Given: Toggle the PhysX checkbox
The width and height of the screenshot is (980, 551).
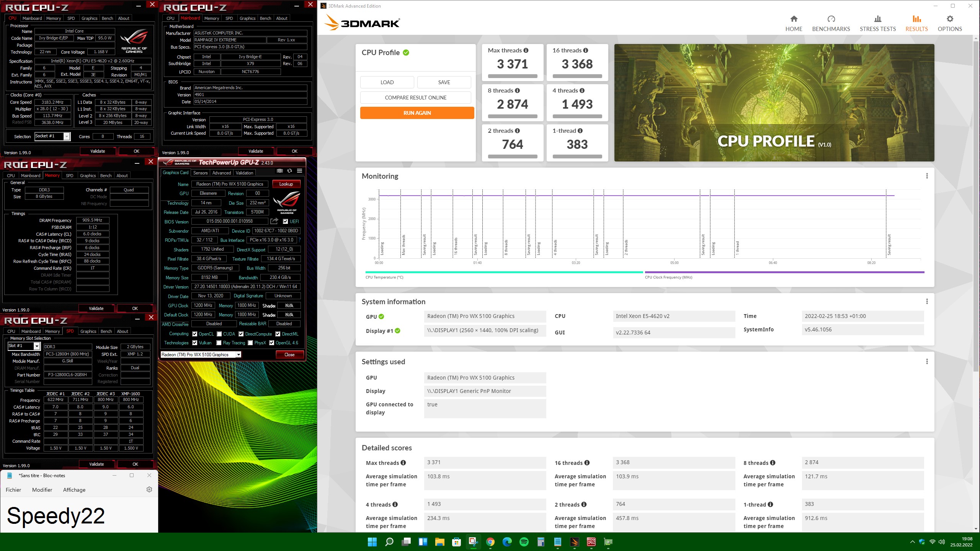Looking at the screenshot, I should pos(250,343).
